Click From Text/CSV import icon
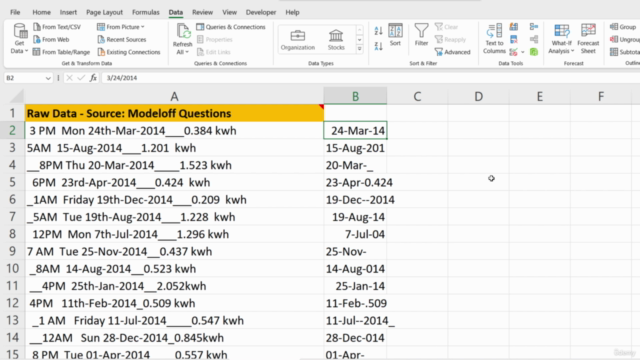The width and height of the screenshot is (640, 360). [37, 27]
